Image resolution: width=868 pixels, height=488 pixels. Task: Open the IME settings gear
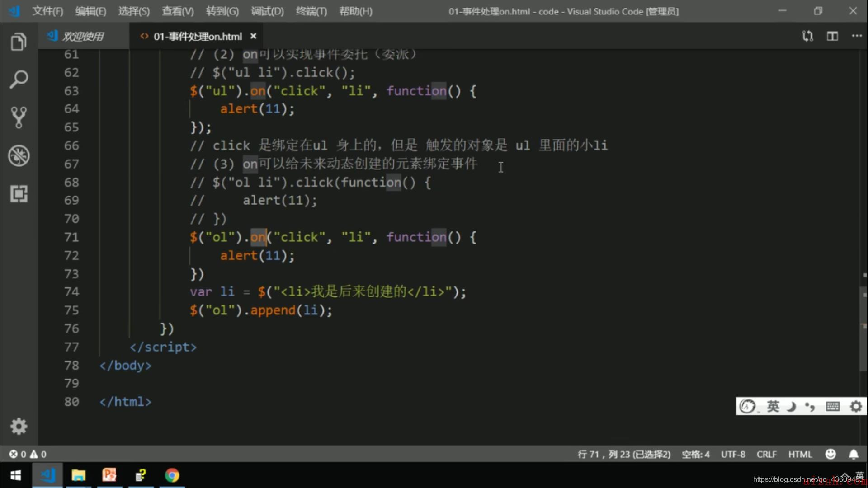pyautogui.click(x=856, y=407)
